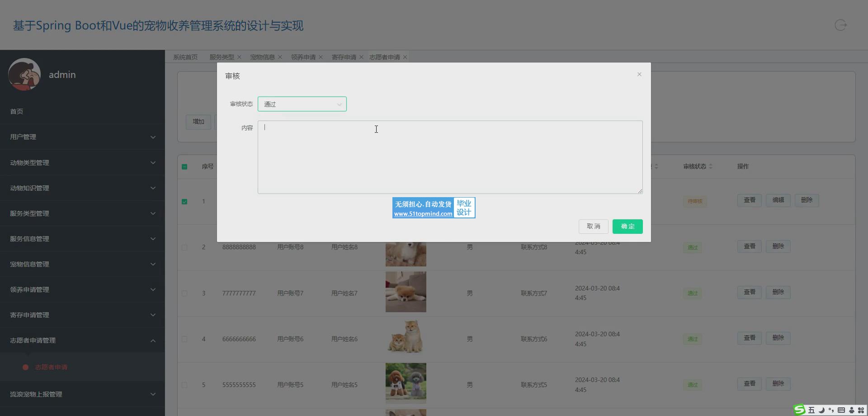This screenshot has width=868, height=416.
Task: Open the Pomeranian photo thumbnail in row 3
Action: [406, 292]
